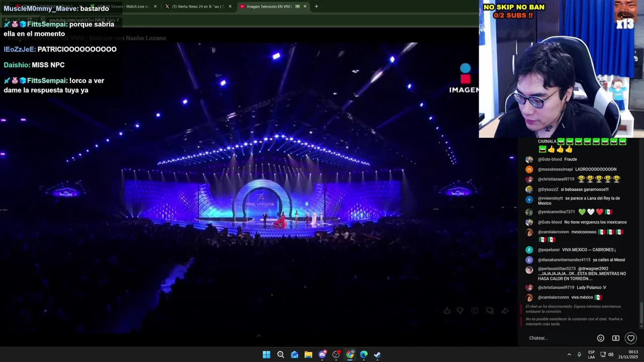Click the like thumbs-up icon under the video
644x362 pixels.
pos(447,311)
